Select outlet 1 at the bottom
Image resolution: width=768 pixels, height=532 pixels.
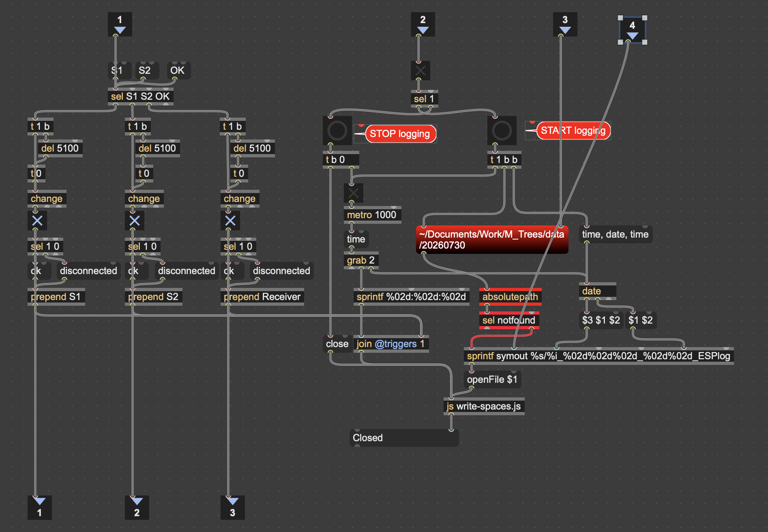click(x=39, y=507)
